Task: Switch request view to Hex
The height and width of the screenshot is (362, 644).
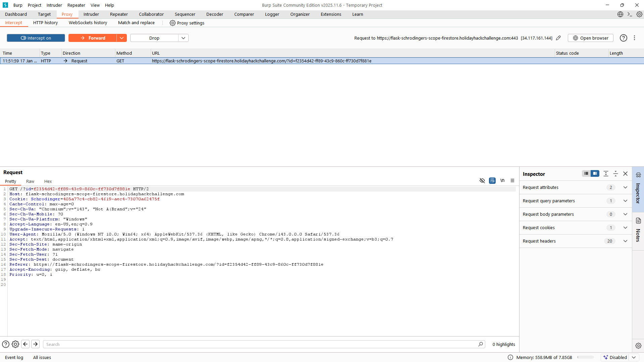Action: (x=48, y=181)
